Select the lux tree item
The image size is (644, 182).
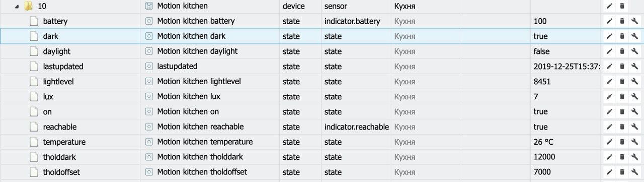click(48, 96)
